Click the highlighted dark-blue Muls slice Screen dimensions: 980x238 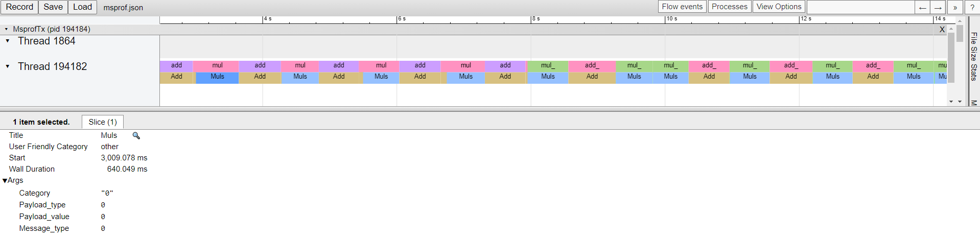pyautogui.click(x=217, y=78)
